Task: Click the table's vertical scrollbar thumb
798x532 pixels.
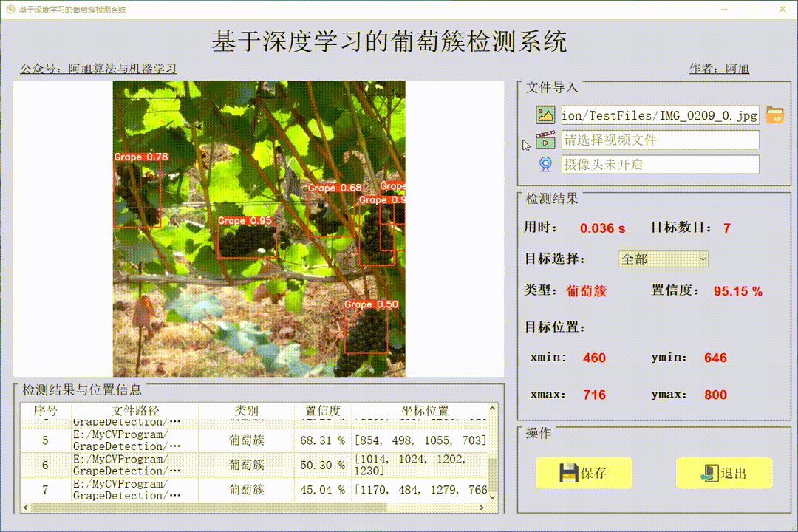Action: coord(492,474)
